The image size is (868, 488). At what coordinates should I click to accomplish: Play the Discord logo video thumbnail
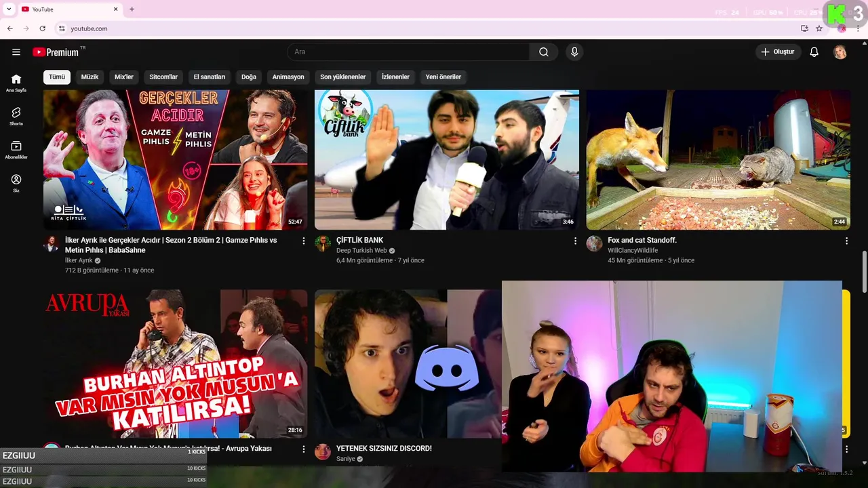pos(408,363)
